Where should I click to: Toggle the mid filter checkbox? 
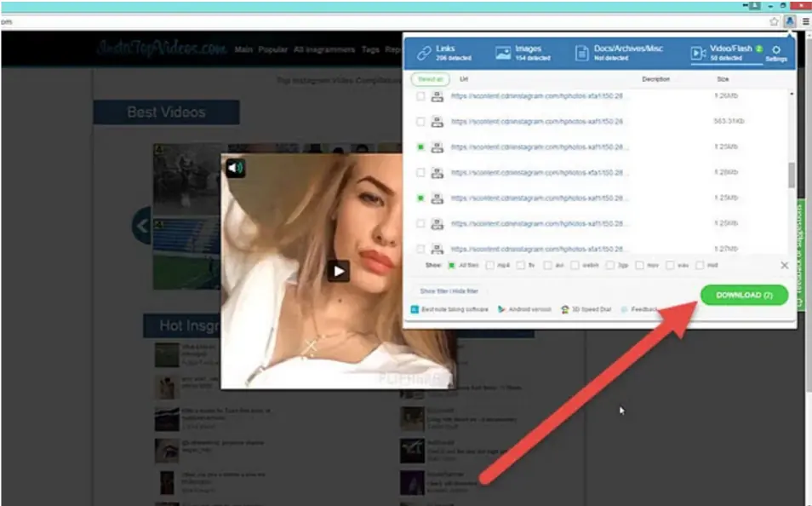(700, 266)
